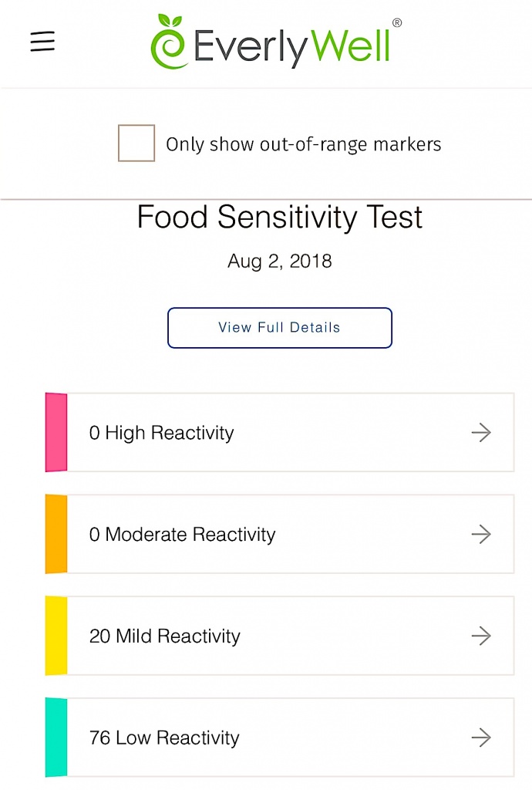Toggle the out-of-range markers filter off
Viewport: 532px width, 790px height.
136,143
